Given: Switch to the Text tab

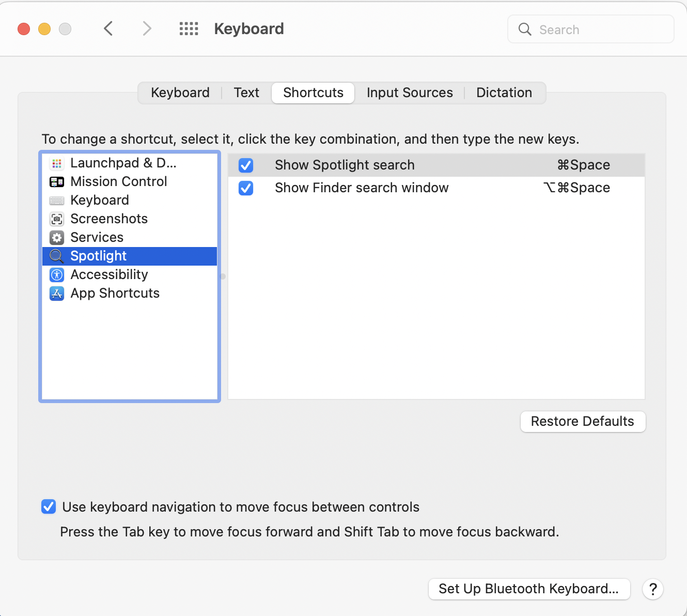Looking at the screenshot, I should pos(246,93).
